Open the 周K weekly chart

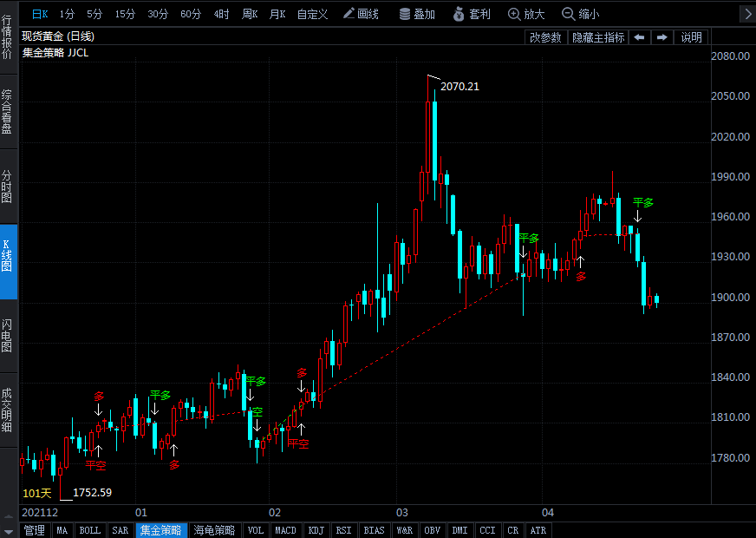[250, 14]
